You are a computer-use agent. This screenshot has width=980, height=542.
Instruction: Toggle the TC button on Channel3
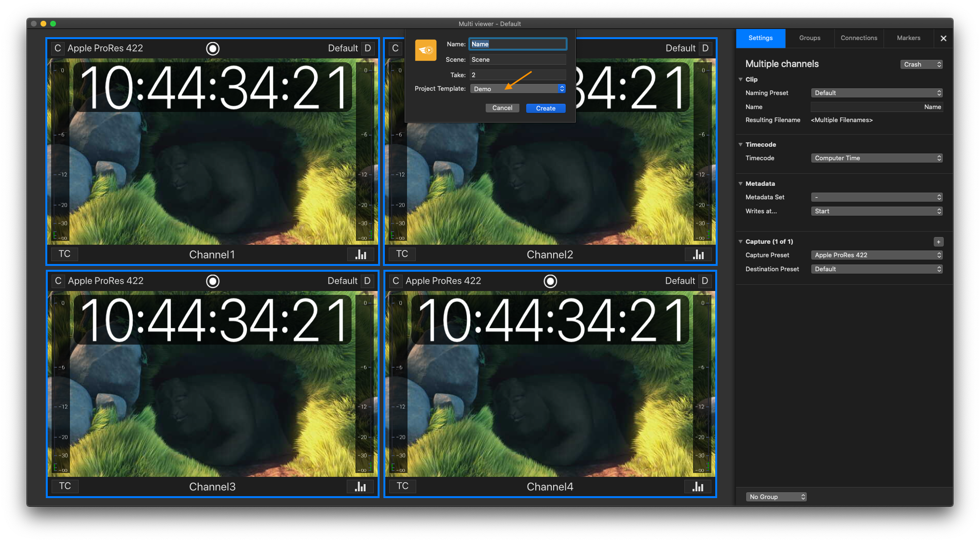pyautogui.click(x=65, y=486)
